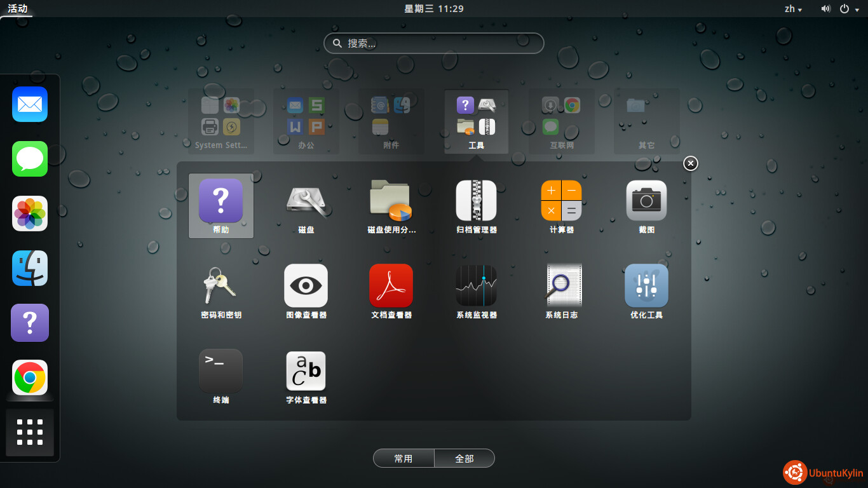
Task: Click the 活动 activities menu
Action: tap(17, 9)
